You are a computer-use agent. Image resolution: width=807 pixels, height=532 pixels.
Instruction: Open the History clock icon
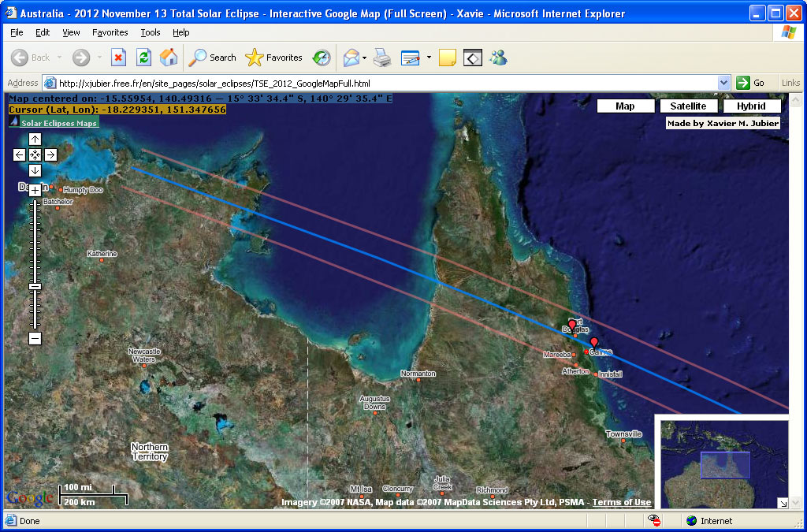pyautogui.click(x=322, y=58)
